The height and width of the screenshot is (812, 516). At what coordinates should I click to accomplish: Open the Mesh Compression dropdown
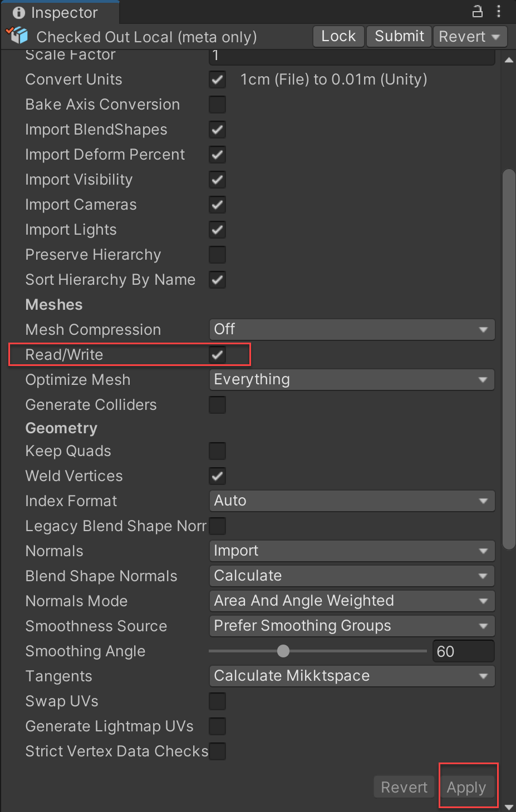(x=352, y=330)
